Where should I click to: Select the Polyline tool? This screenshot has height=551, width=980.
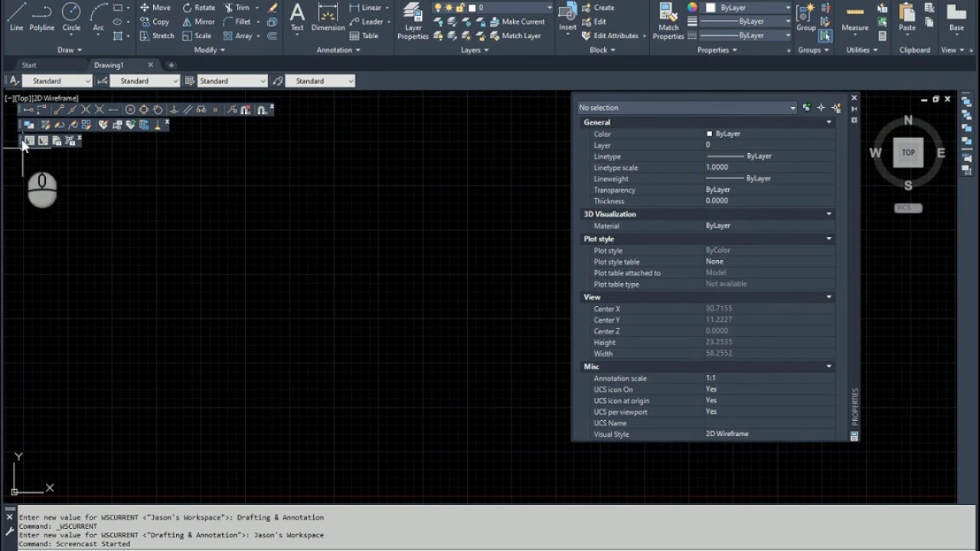(42, 18)
